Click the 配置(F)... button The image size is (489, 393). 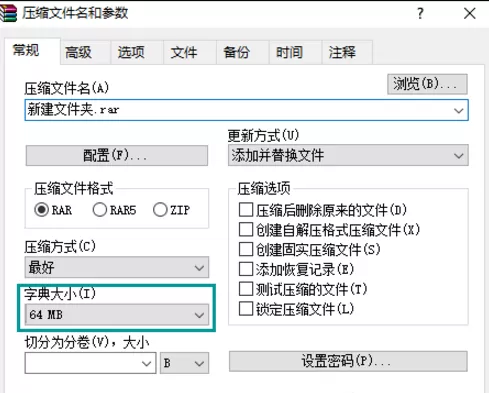(117, 155)
